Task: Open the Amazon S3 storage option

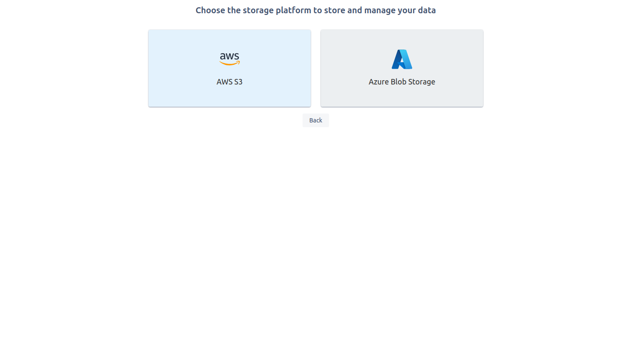Action: point(230,68)
